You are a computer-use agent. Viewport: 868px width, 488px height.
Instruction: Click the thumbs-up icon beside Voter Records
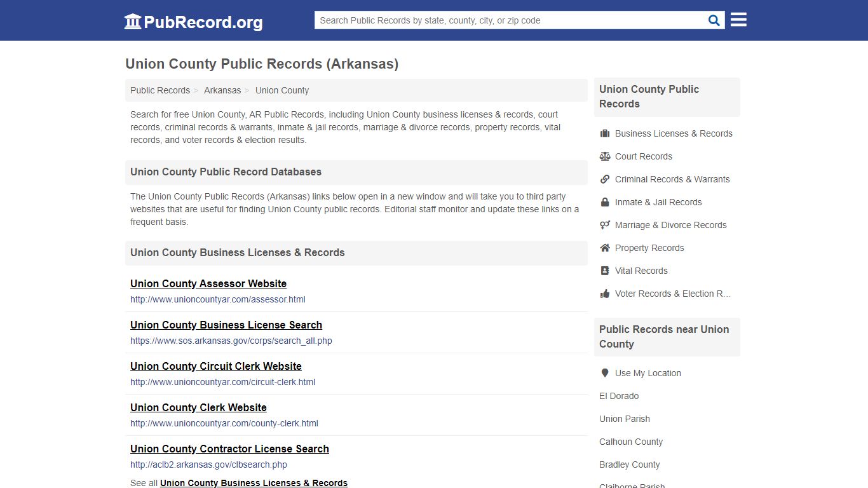(x=605, y=294)
